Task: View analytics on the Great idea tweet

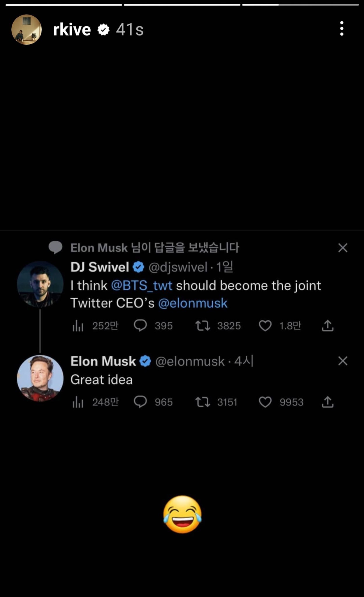Action: click(x=78, y=402)
